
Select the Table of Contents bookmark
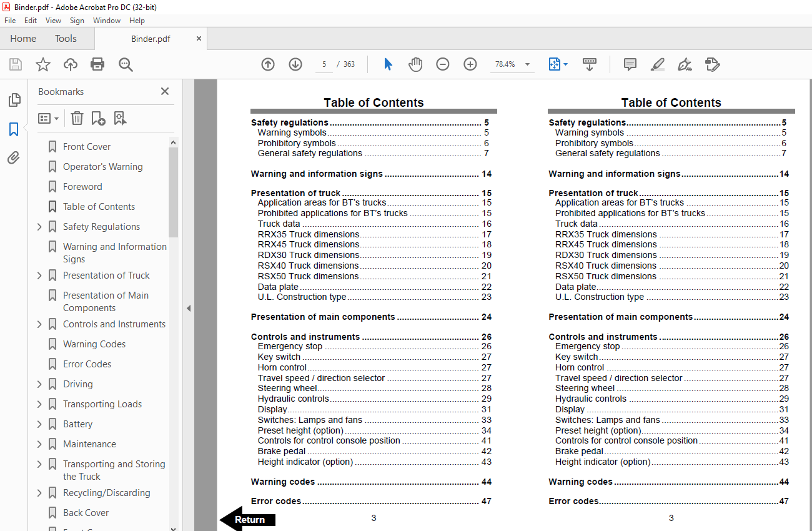(99, 207)
